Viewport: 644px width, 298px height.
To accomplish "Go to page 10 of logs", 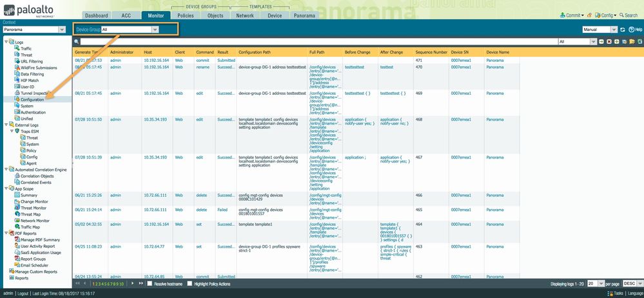I will (x=122, y=284).
